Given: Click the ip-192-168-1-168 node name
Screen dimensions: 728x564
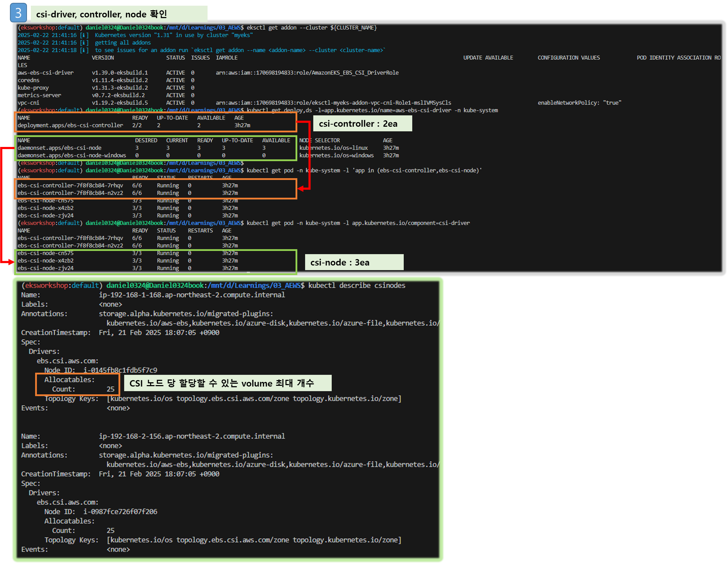Looking at the screenshot, I should coord(192,295).
